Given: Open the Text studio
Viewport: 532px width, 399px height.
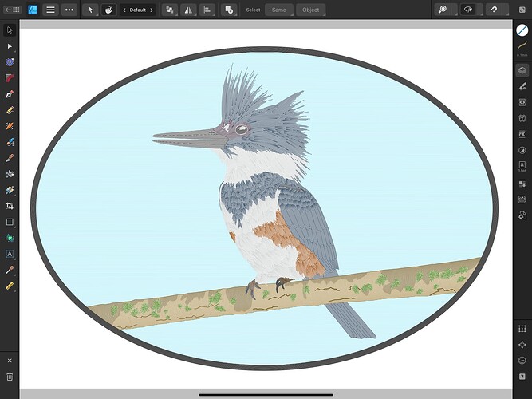Looking at the screenshot, I should point(522,167).
